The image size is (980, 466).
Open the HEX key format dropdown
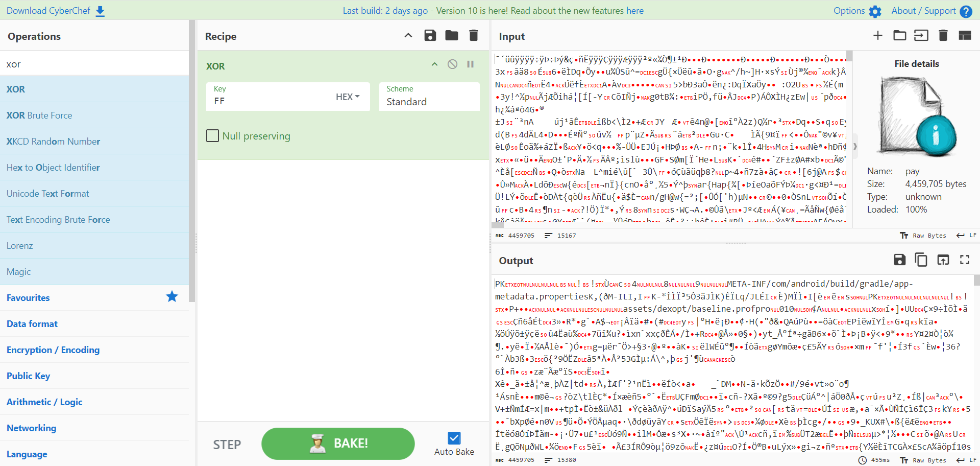click(x=348, y=97)
